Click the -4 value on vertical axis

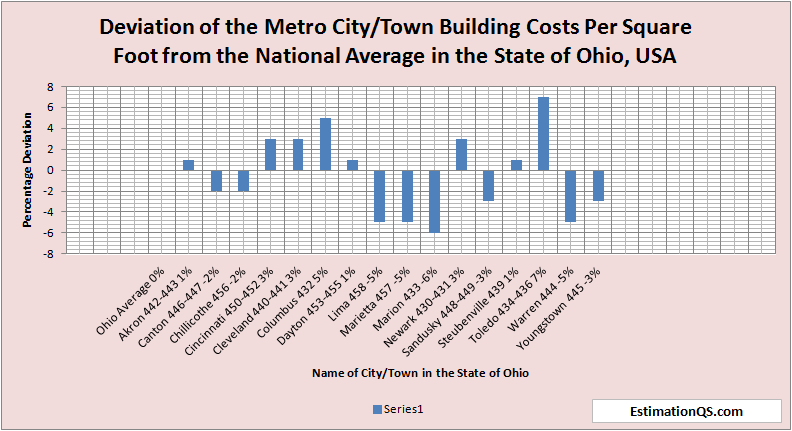[x=48, y=212]
